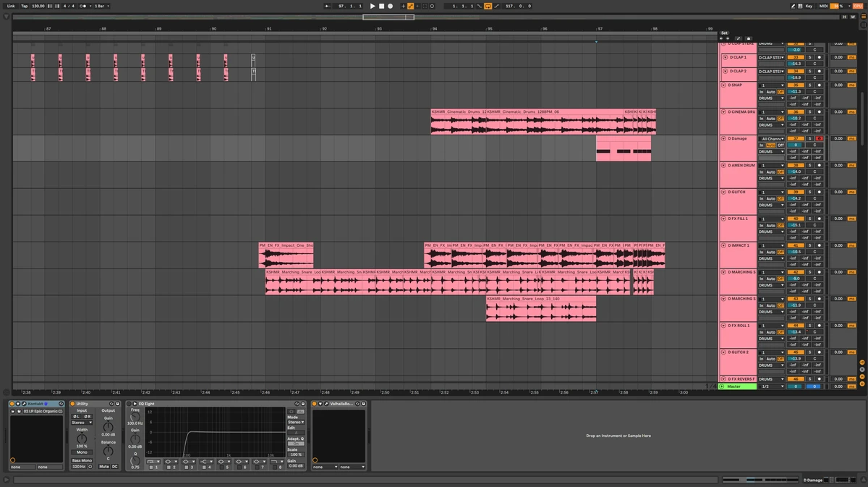Click D Damage track activator 37
Viewport: 868px width, 487px height.
[795, 138]
